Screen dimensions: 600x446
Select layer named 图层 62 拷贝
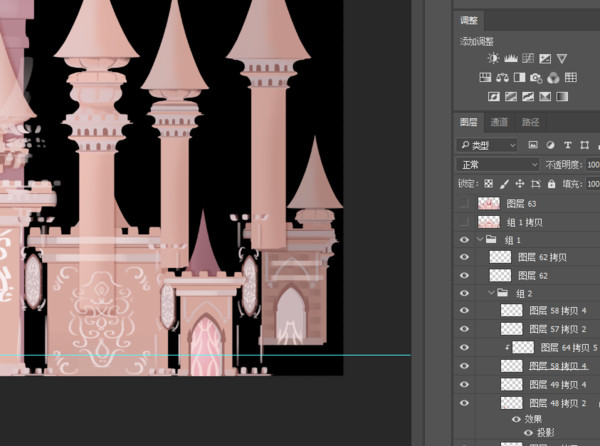[542, 257]
